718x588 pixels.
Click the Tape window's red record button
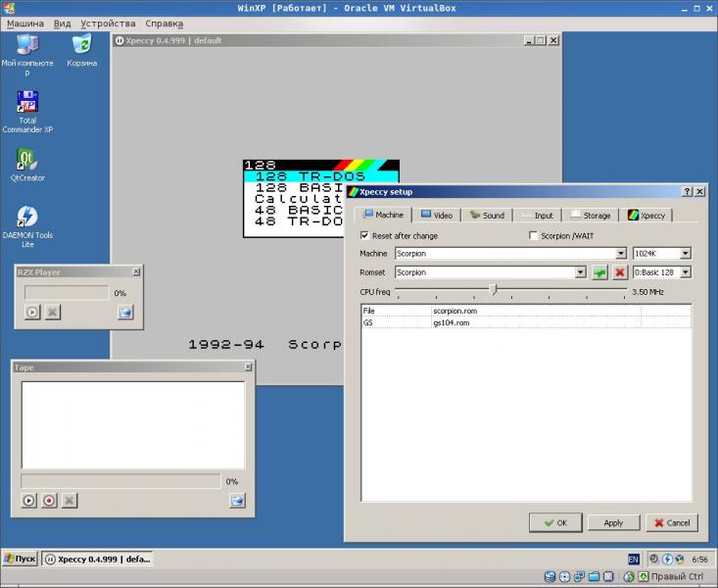coord(49,500)
